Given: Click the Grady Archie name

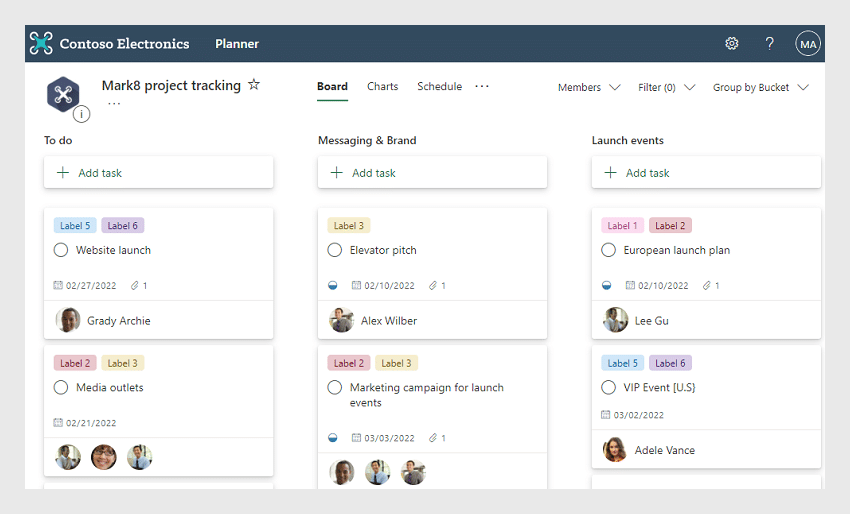Looking at the screenshot, I should (119, 320).
